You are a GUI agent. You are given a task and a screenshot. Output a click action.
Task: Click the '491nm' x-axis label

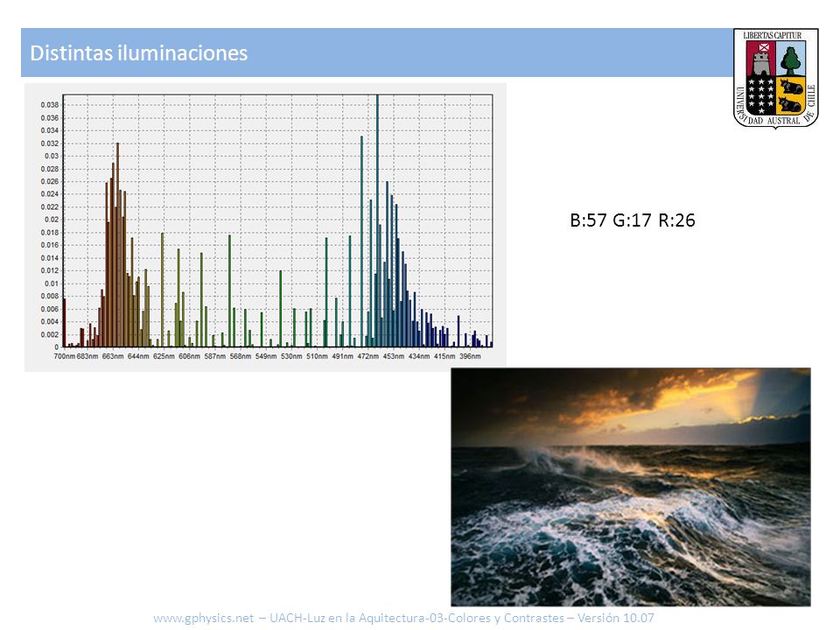click(342, 356)
